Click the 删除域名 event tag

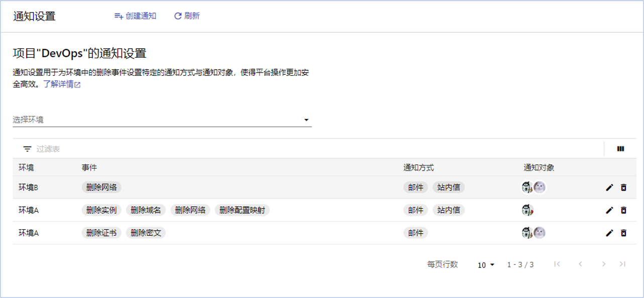[146, 210]
